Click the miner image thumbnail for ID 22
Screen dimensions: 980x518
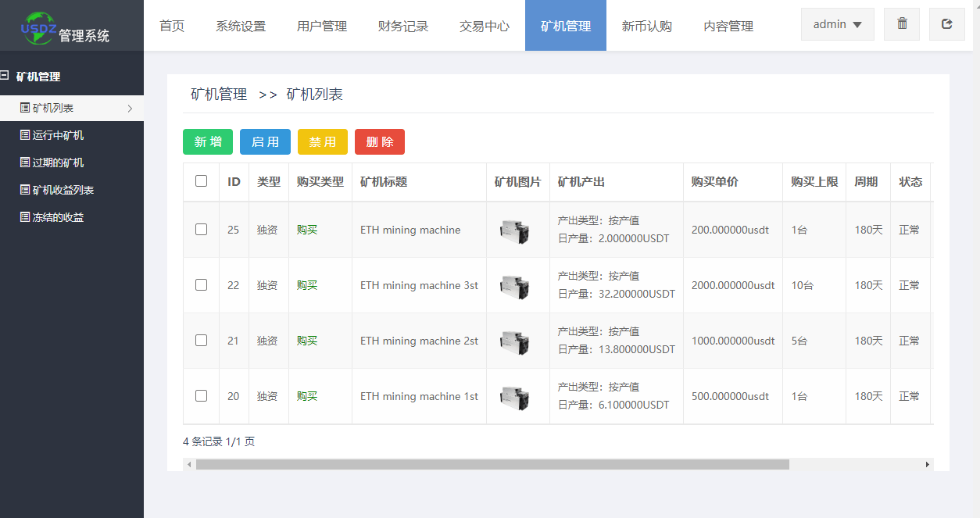[x=517, y=285]
